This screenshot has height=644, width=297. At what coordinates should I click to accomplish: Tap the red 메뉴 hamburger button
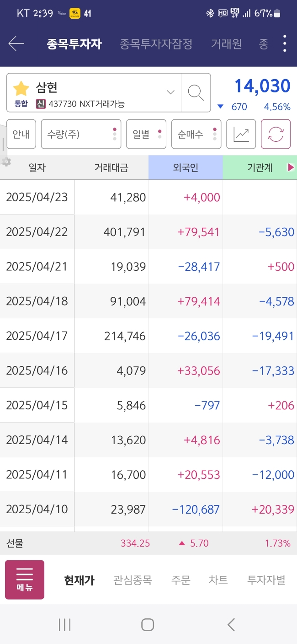pos(25,580)
